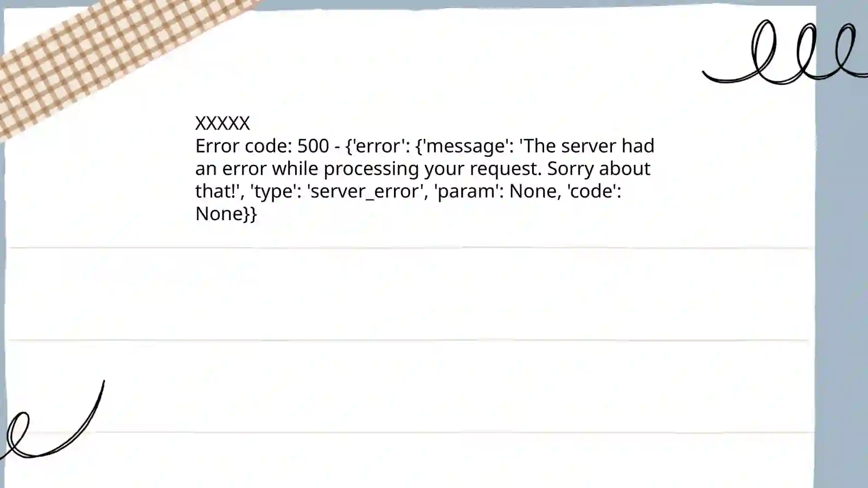Select the word 'processing' in the paragraph
This screenshot has width=868, height=488.
[372, 170]
